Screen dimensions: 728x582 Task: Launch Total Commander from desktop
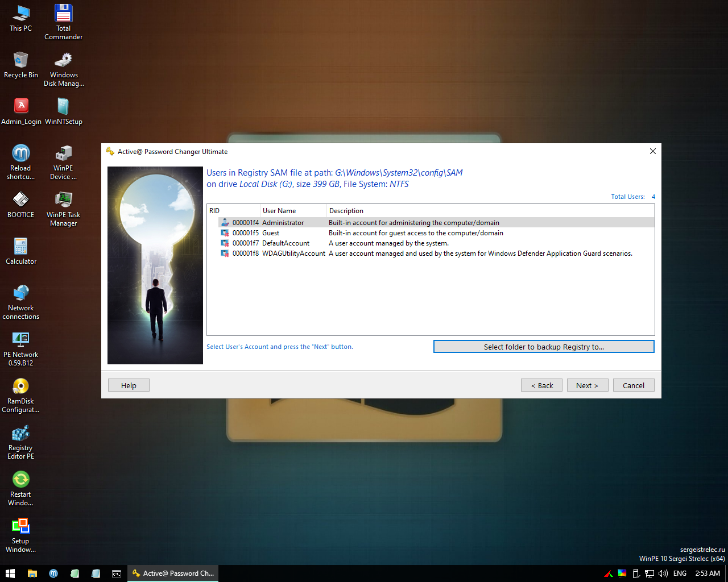[63, 22]
